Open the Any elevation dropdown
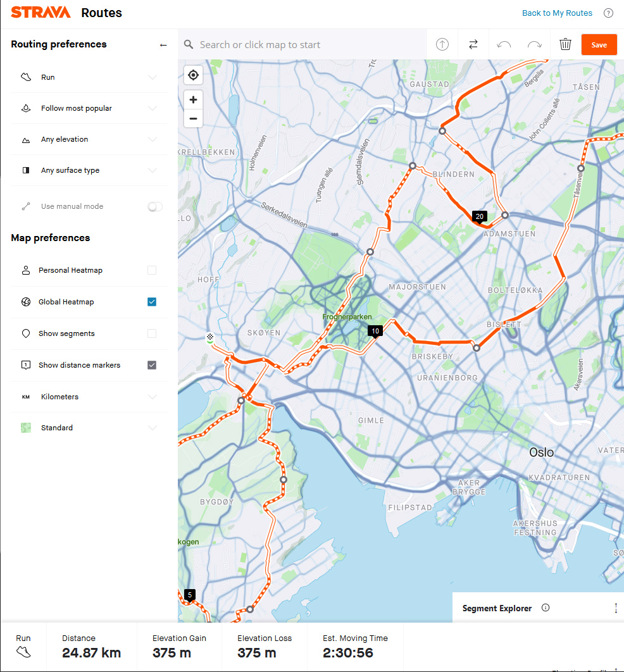Screen dimensions: 624x672 (x=89, y=139)
